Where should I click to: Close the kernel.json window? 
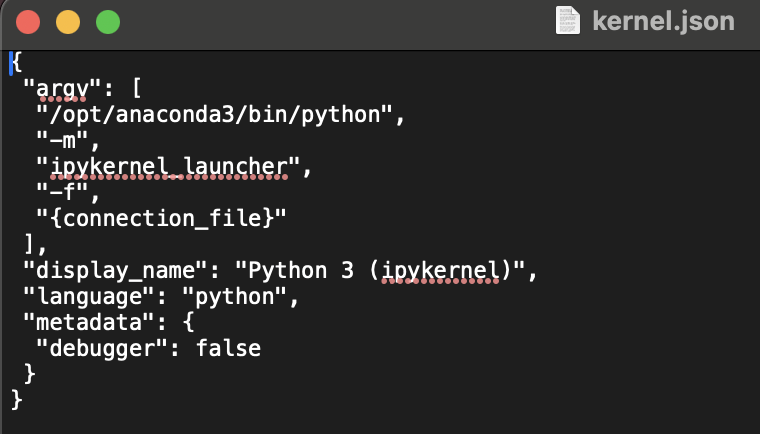coord(29,21)
